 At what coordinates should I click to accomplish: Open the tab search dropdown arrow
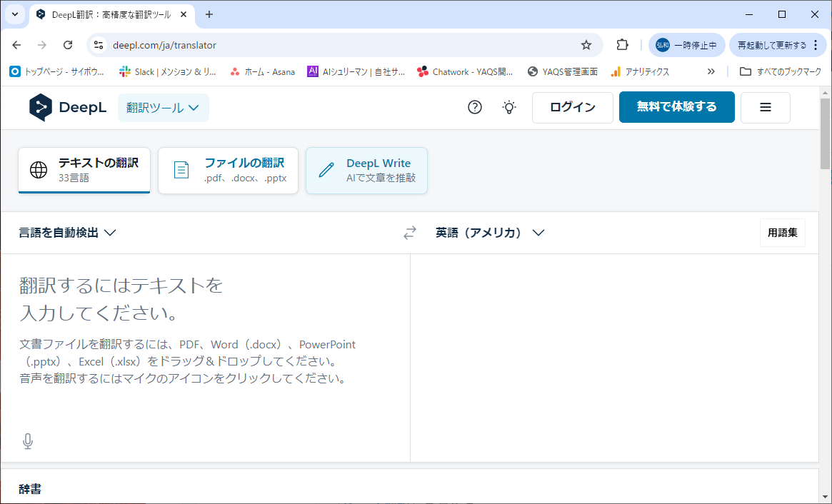coord(15,14)
